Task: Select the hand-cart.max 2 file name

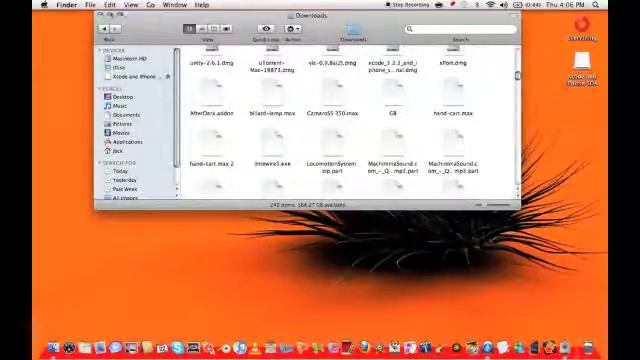Action: (211, 164)
